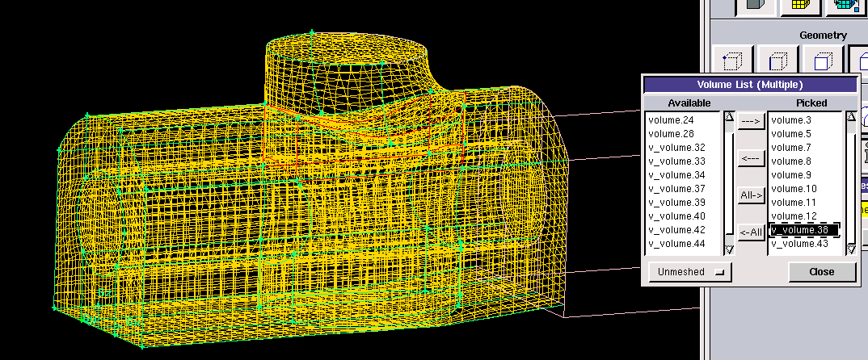Close the Volume List dialog
The image size is (868, 360).
pos(822,272)
